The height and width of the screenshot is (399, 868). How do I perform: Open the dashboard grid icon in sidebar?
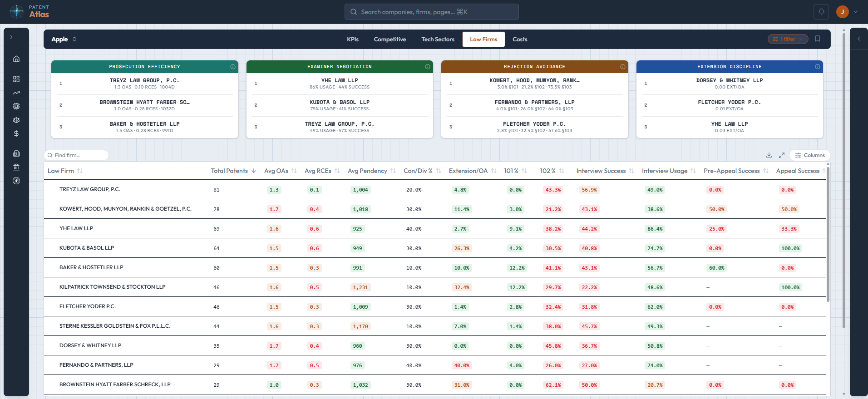16,79
